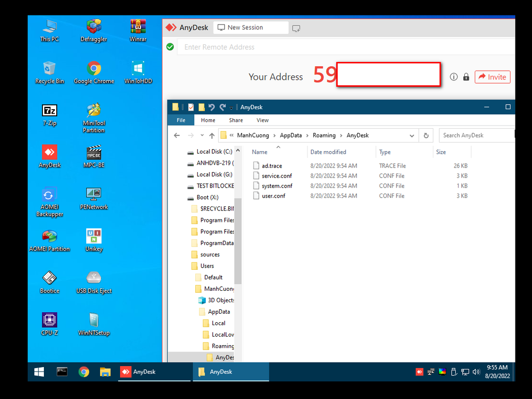
Task: Refresh the AnyDesk folder
Action: coord(426,136)
